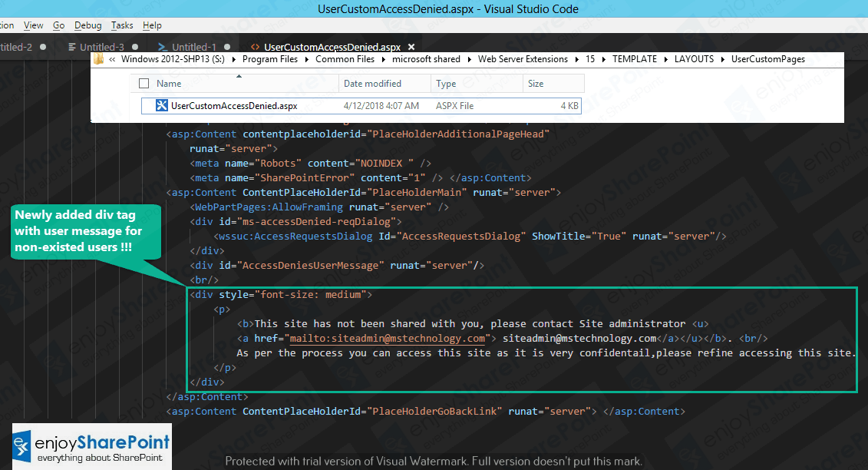Switch to the Untitled-3 tab
868x470 pixels.
coord(102,47)
